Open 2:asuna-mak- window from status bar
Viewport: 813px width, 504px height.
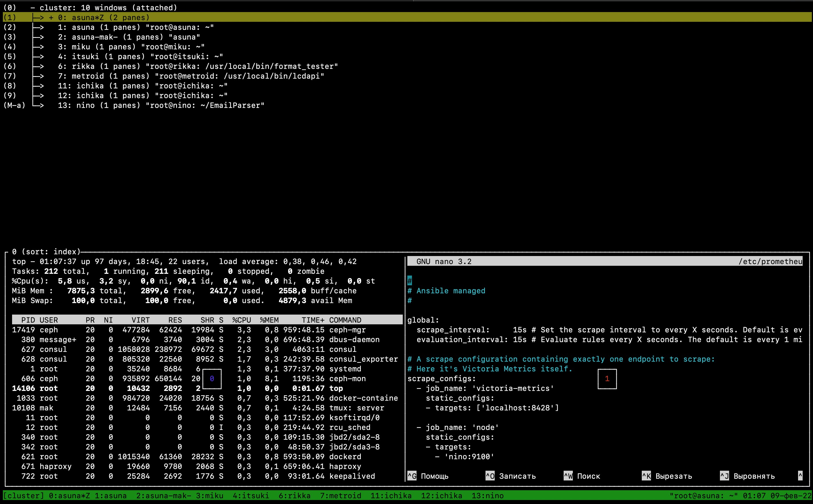(163, 496)
